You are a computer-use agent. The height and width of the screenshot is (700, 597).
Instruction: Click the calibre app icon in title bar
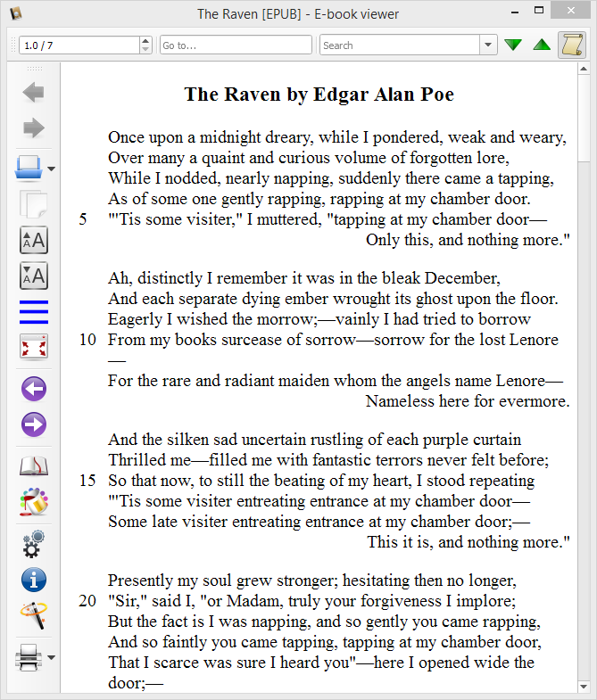coord(16,13)
